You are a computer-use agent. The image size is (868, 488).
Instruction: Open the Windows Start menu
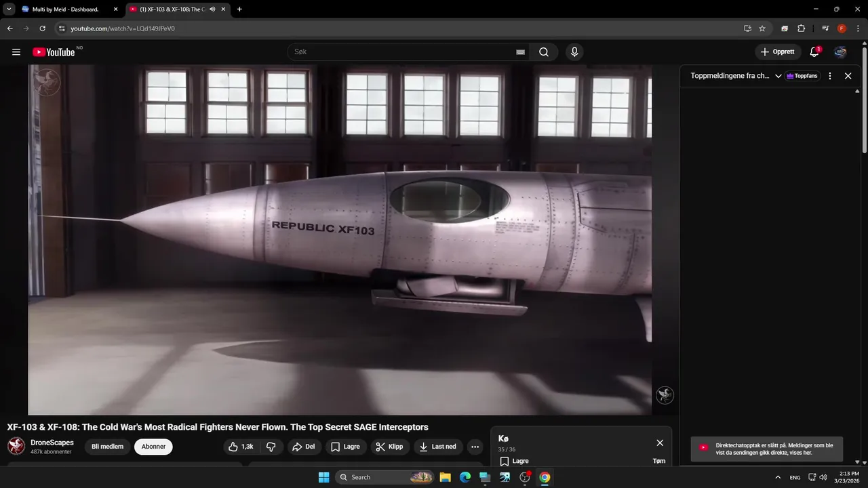pyautogui.click(x=323, y=477)
